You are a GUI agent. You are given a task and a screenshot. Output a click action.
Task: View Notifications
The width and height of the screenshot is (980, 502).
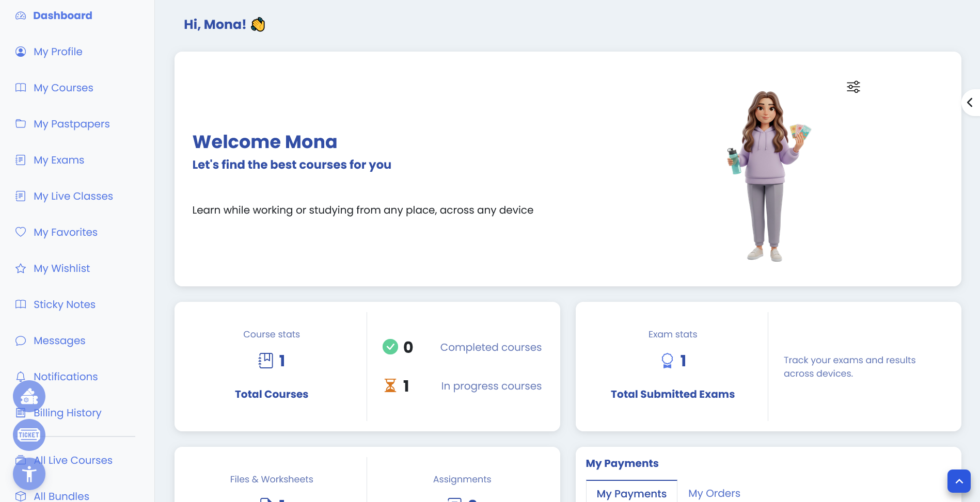point(65,377)
